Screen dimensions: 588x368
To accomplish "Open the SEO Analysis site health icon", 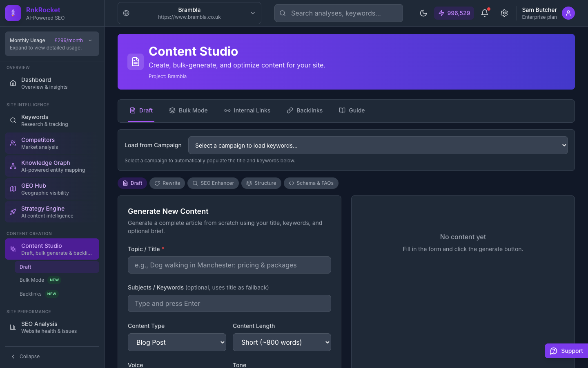I will pyautogui.click(x=13, y=327).
